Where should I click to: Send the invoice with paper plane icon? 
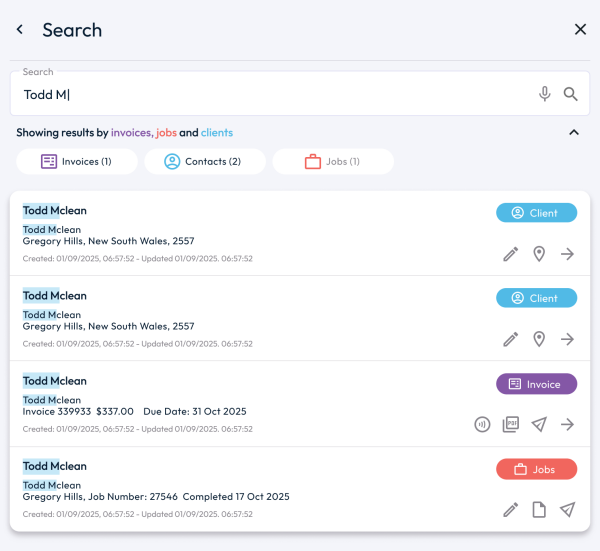tap(539, 425)
